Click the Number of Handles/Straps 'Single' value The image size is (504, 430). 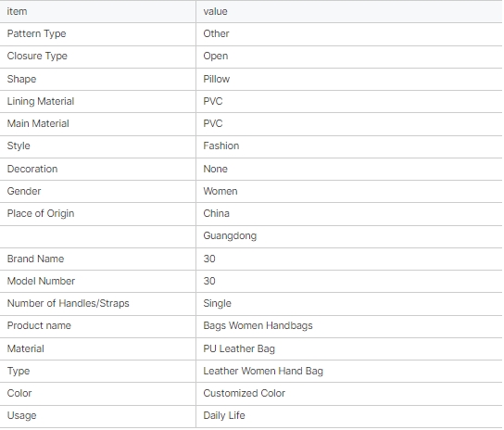pos(218,304)
